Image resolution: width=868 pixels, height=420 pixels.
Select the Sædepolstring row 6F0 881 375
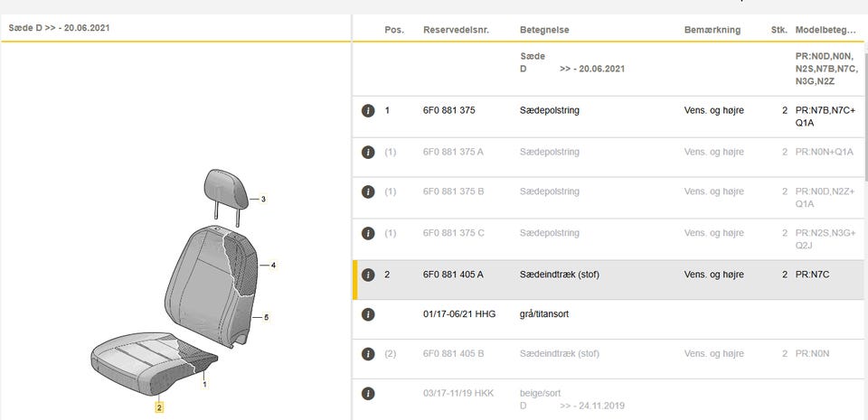550,110
